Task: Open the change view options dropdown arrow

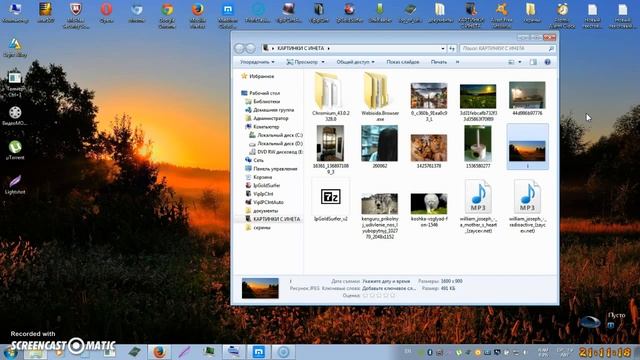Action: pos(520,62)
